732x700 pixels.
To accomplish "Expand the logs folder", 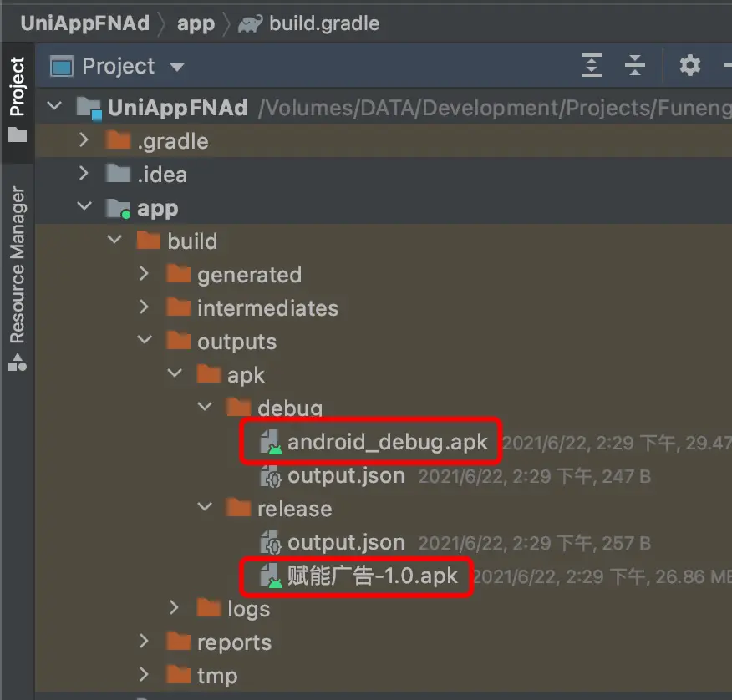I will [x=174, y=608].
